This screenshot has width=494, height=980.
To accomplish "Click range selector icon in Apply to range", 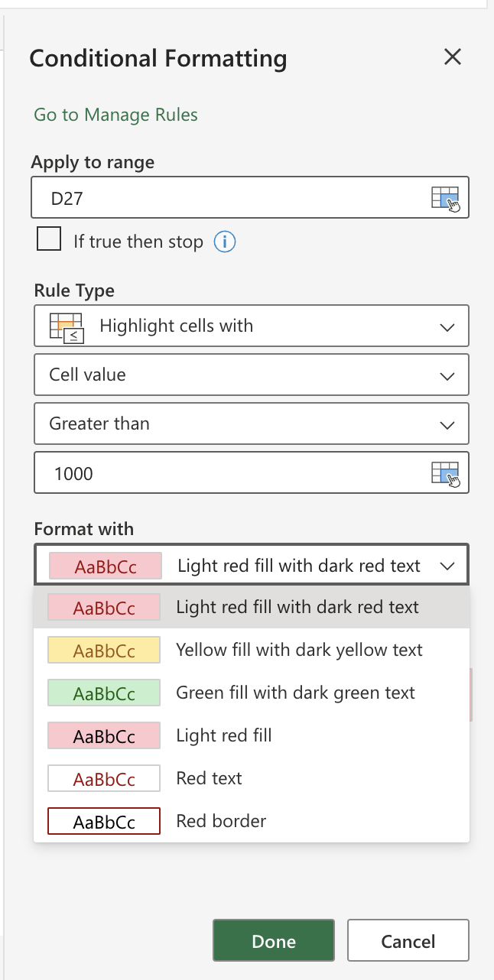I will click(x=445, y=199).
